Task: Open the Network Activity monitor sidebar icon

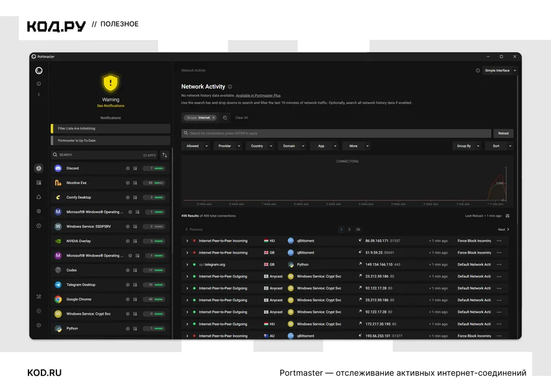Action: click(39, 168)
